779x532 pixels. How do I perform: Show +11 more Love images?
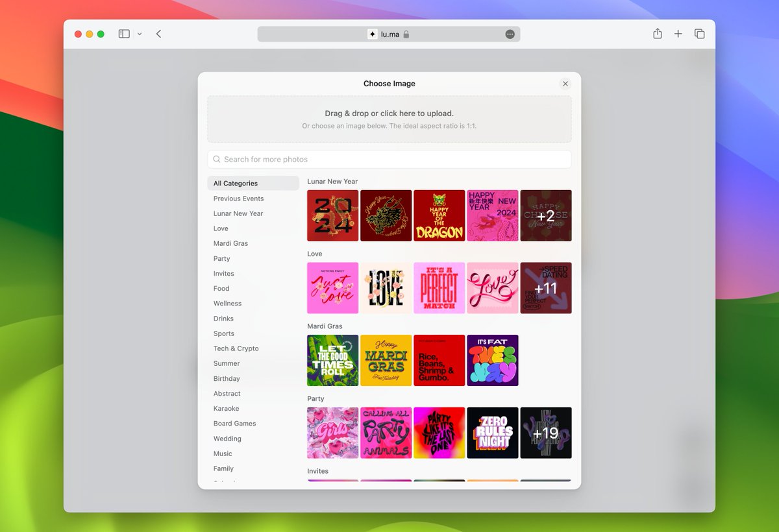(x=546, y=288)
